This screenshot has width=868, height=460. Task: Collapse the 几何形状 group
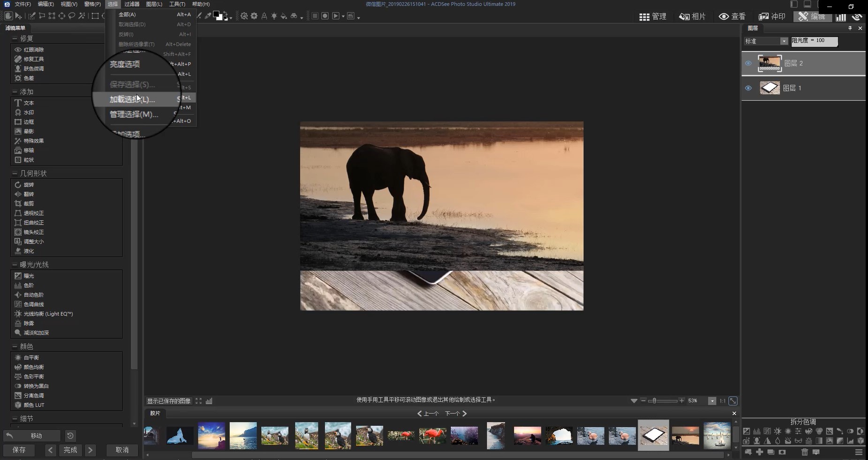[x=15, y=173]
